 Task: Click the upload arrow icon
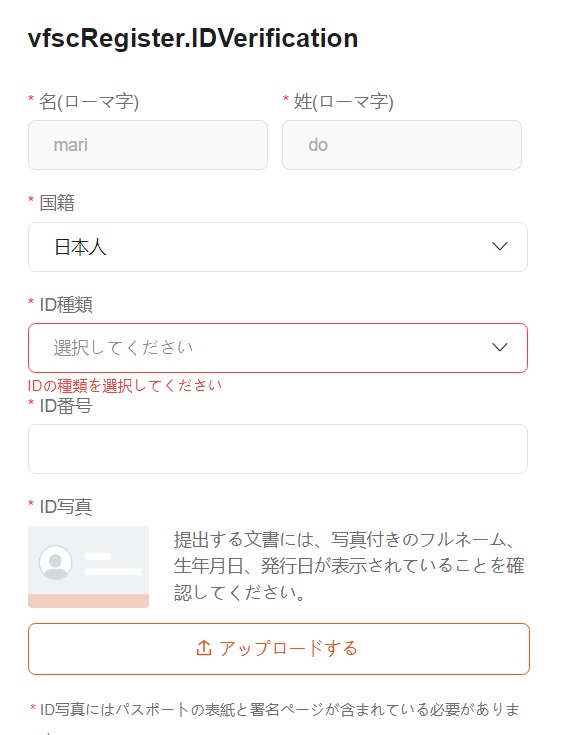point(204,648)
